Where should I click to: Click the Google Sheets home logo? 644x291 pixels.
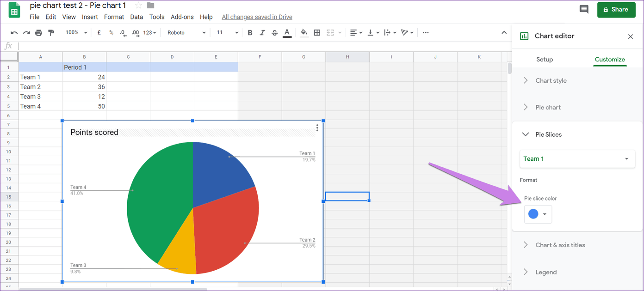pos(14,10)
